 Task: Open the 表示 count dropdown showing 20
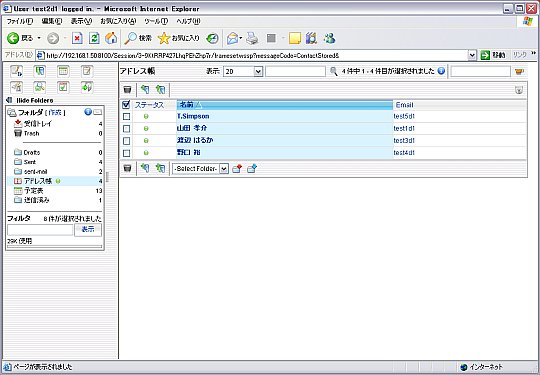pos(243,71)
